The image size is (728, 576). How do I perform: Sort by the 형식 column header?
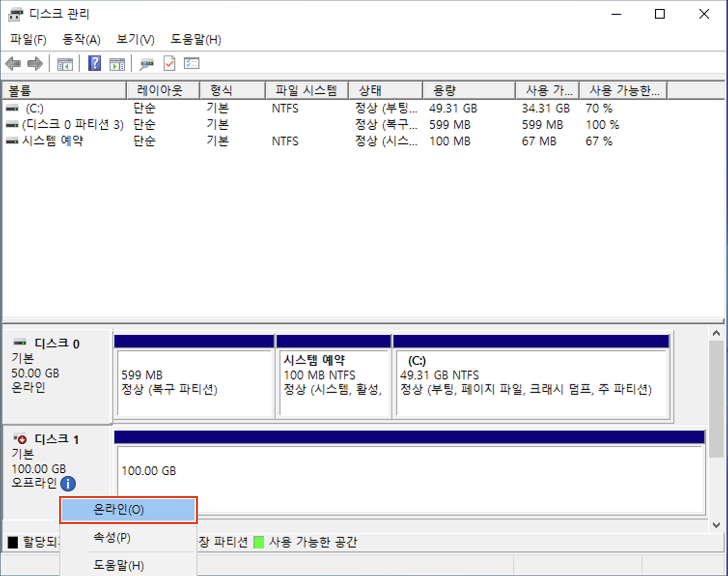pyautogui.click(x=232, y=90)
